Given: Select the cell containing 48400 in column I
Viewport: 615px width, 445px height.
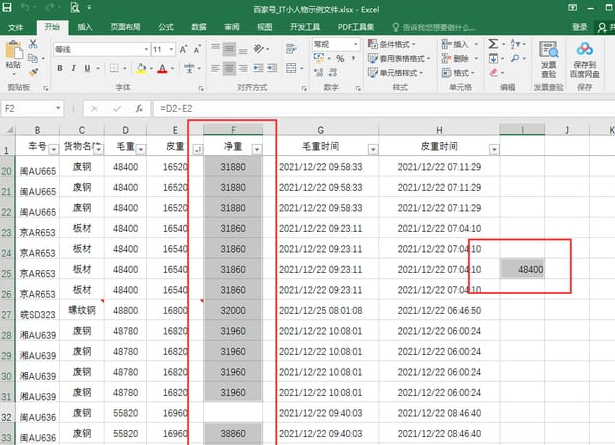Looking at the screenshot, I should click(522, 269).
